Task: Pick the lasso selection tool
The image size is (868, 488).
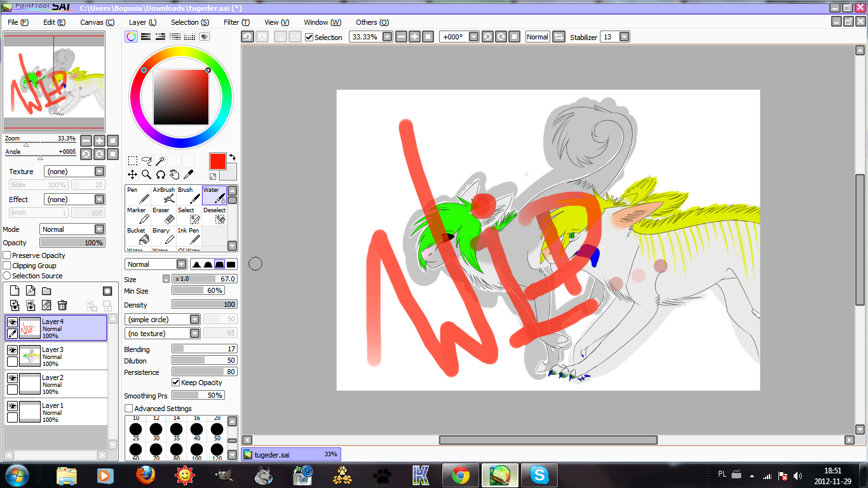Action: 146,161
